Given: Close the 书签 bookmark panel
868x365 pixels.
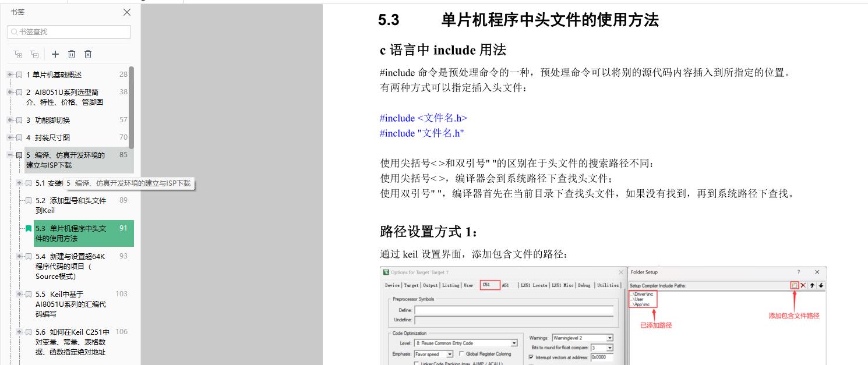Looking at the screenshot, I should point(127,12).
